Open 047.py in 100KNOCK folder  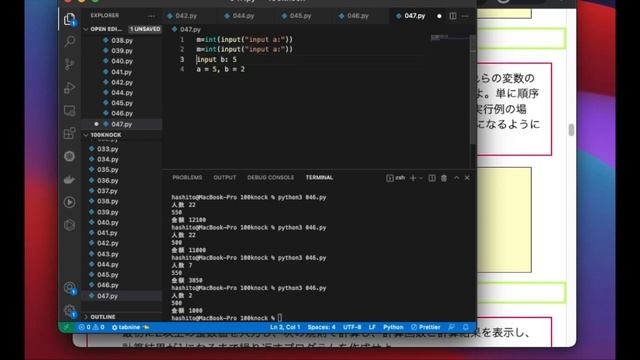pyautogui.click(x=122, y=296)
